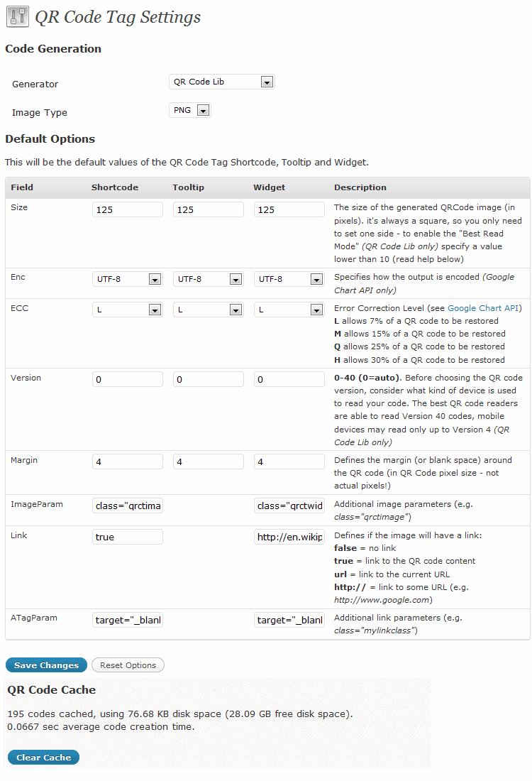This screenshot has height=781, width=532.
Task: Focus the Tooltip Version field
Action: [x=209, y=380]
